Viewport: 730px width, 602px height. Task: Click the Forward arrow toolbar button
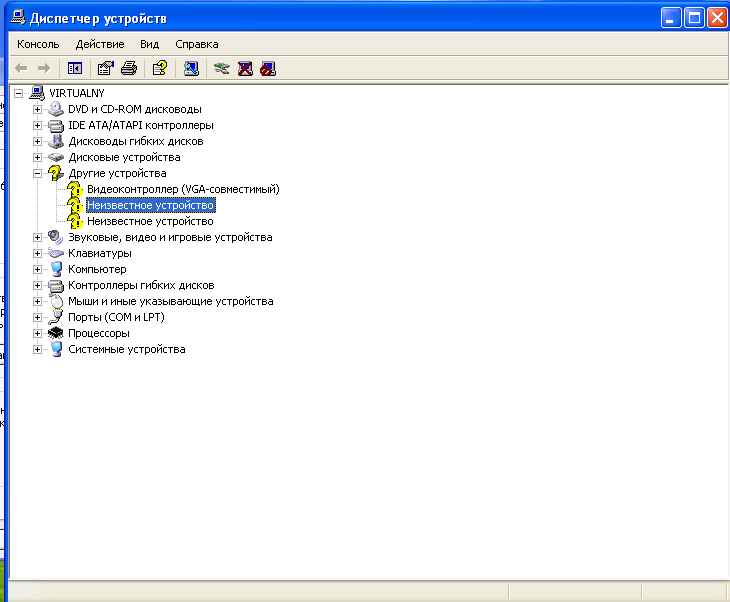click(x=44, y=68)
